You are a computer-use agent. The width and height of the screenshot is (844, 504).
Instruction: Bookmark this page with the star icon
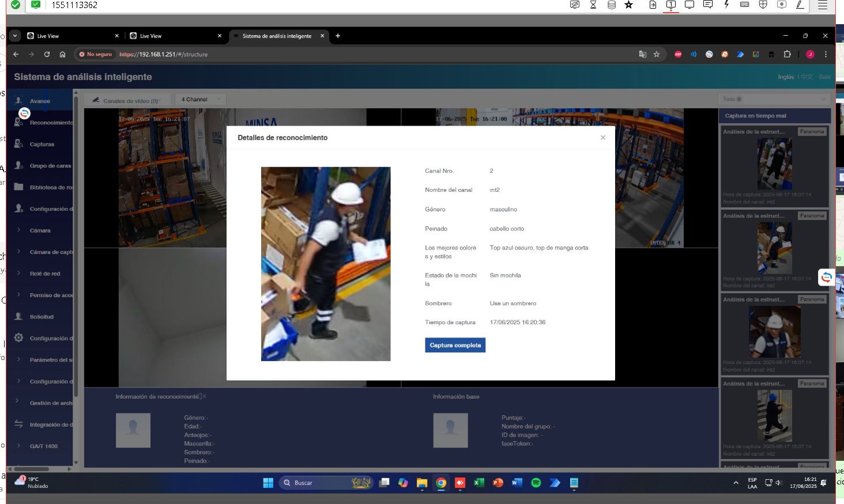click(x=657, y=54)
